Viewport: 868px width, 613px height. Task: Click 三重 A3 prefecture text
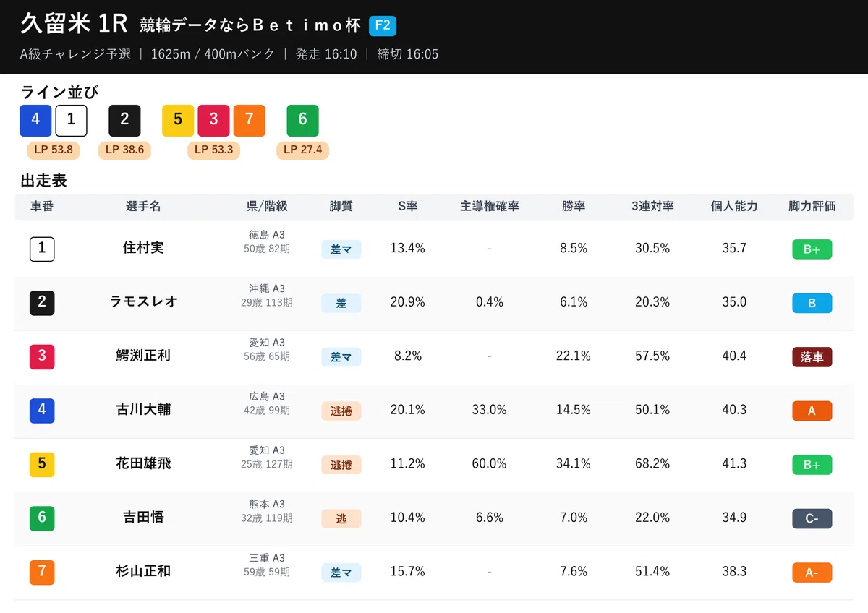[x=267, y=558]
